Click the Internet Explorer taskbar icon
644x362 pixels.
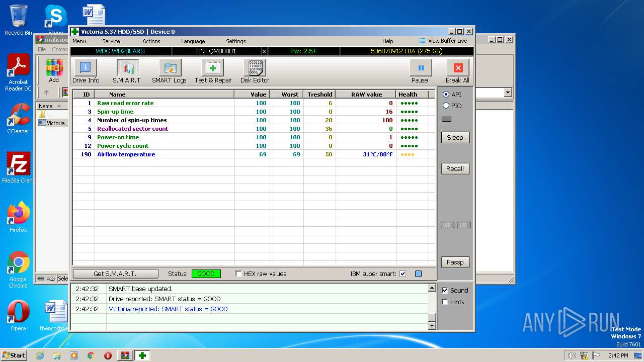[x=40, y=355]
